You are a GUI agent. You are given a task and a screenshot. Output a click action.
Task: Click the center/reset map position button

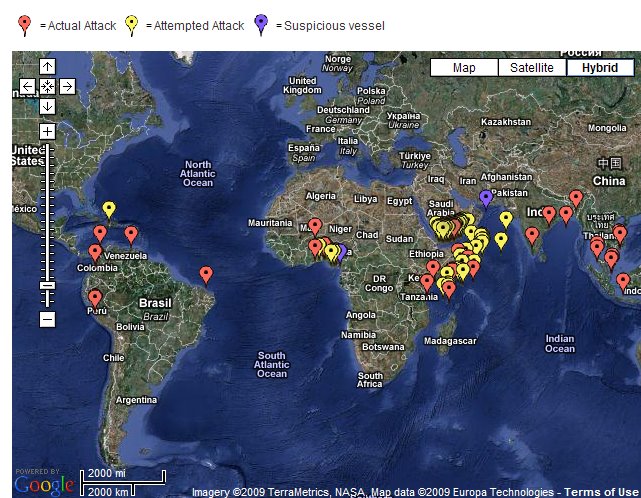coord(47,86)
